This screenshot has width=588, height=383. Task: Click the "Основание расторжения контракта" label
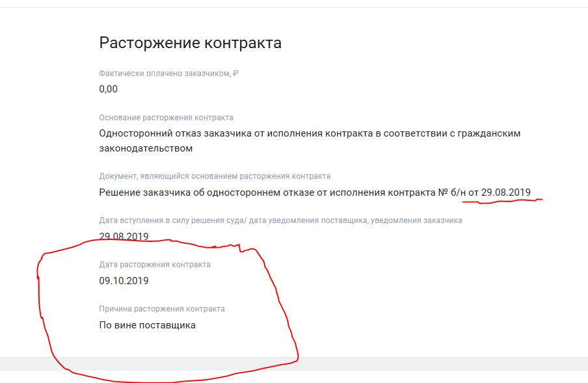click(x=166, y=118)
